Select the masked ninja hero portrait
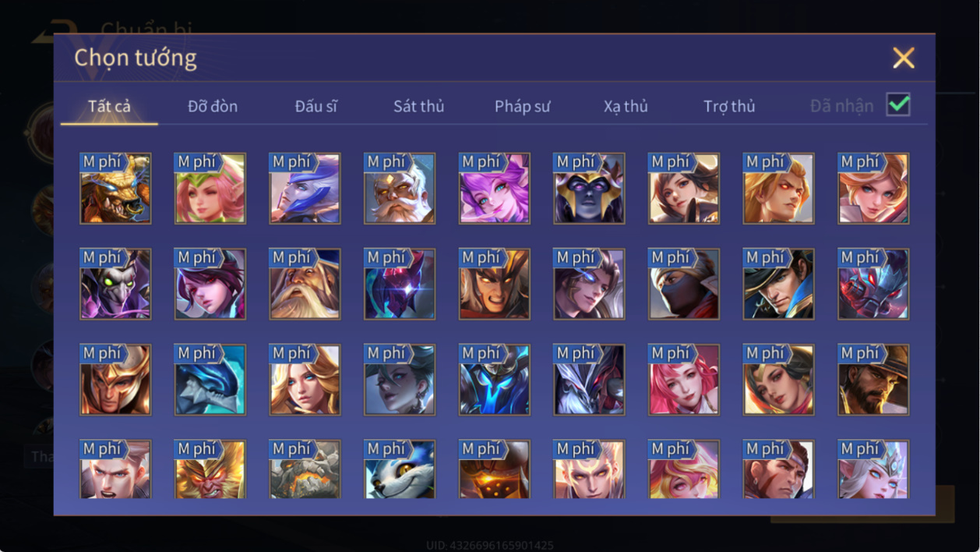980x552 pixels. pos(684,285)
